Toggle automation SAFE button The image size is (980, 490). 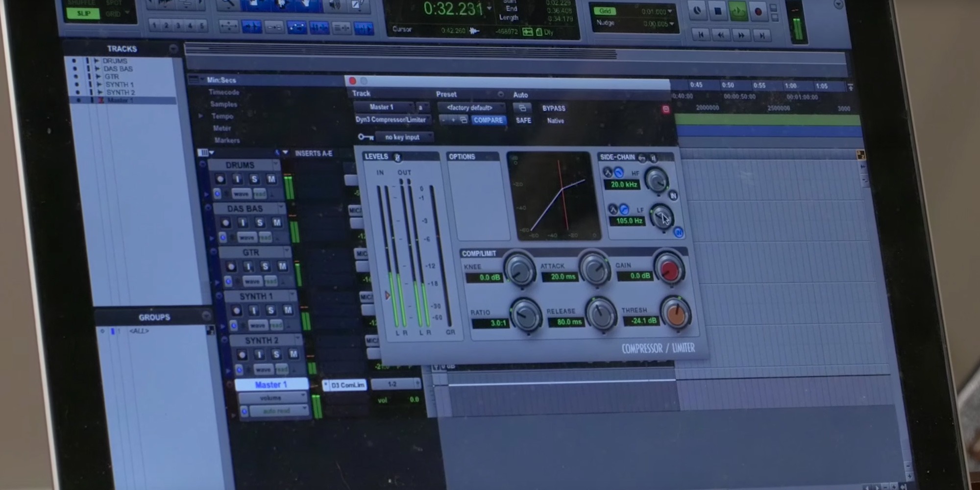coord(523,121)
